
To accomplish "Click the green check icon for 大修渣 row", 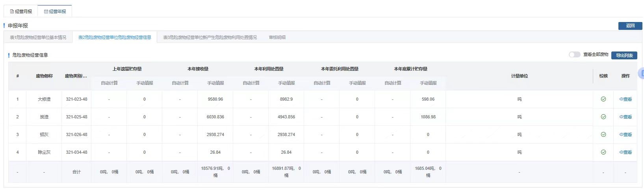I will pyautogui.click(x=603, y=99).
